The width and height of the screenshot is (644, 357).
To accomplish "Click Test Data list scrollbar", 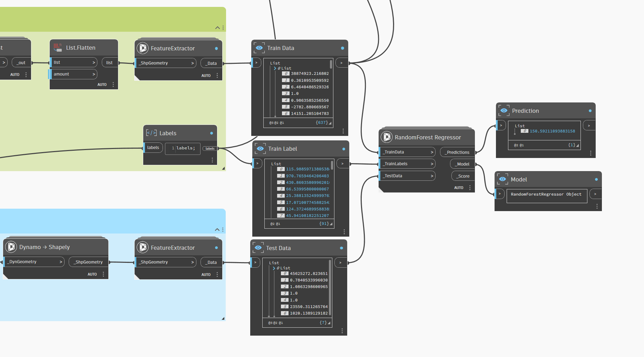I will [x=330, y=287].
